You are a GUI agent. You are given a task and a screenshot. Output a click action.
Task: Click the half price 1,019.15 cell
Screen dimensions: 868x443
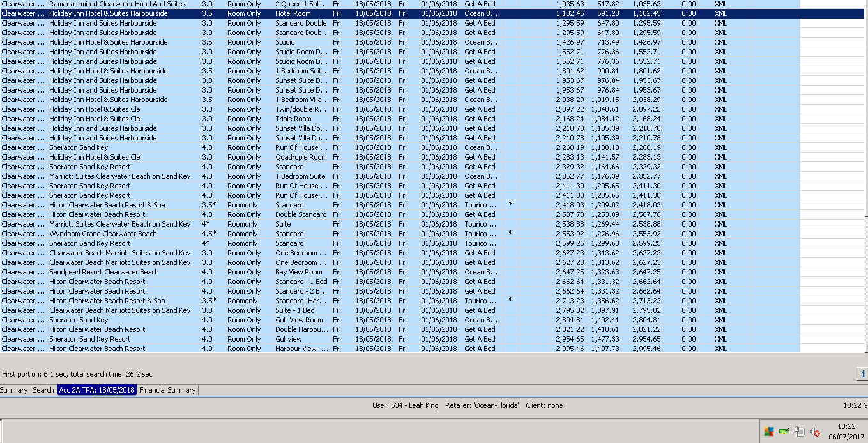point(604,100)
